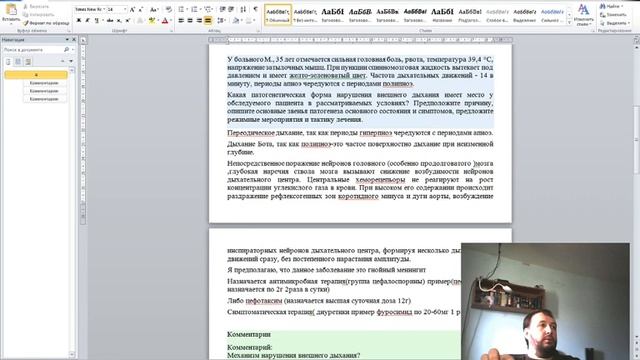Close the Navigation pane
Screen dimensions: 640x360
pos(74,40)
